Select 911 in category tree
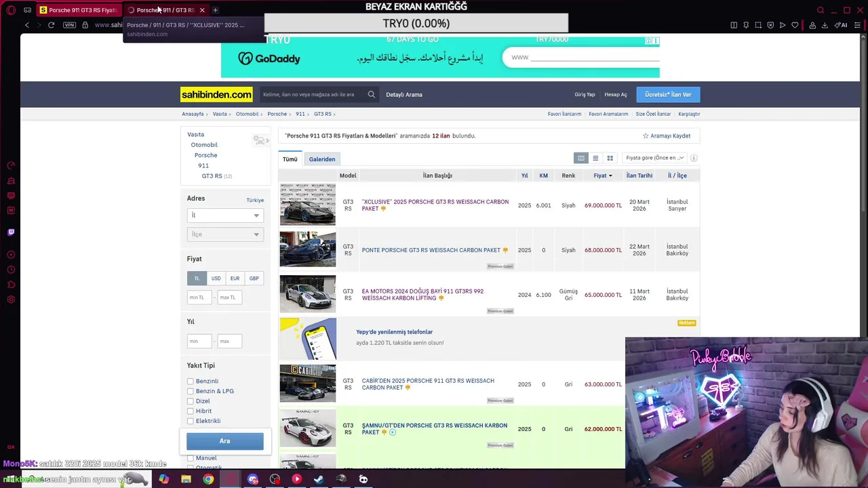 [x=203, y=165]
